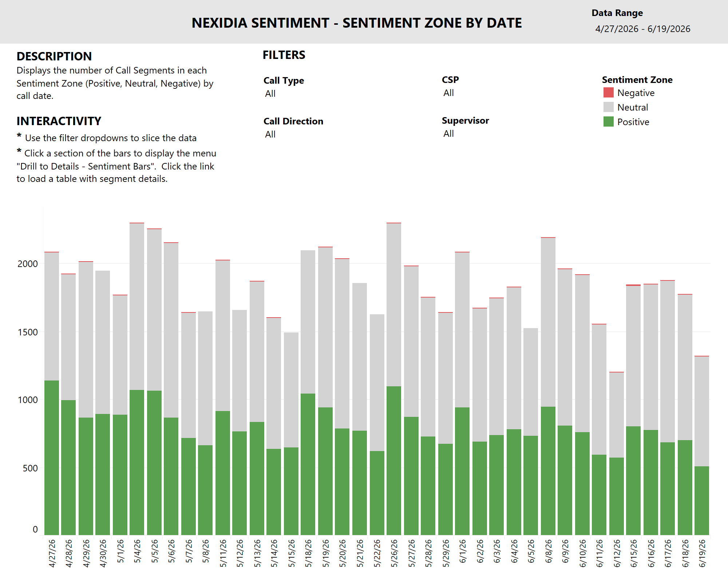Viewport: 728px width, 582px height.
Task: Click the green Positive bar for 5/11/26
Action: (x=223, y=473)
